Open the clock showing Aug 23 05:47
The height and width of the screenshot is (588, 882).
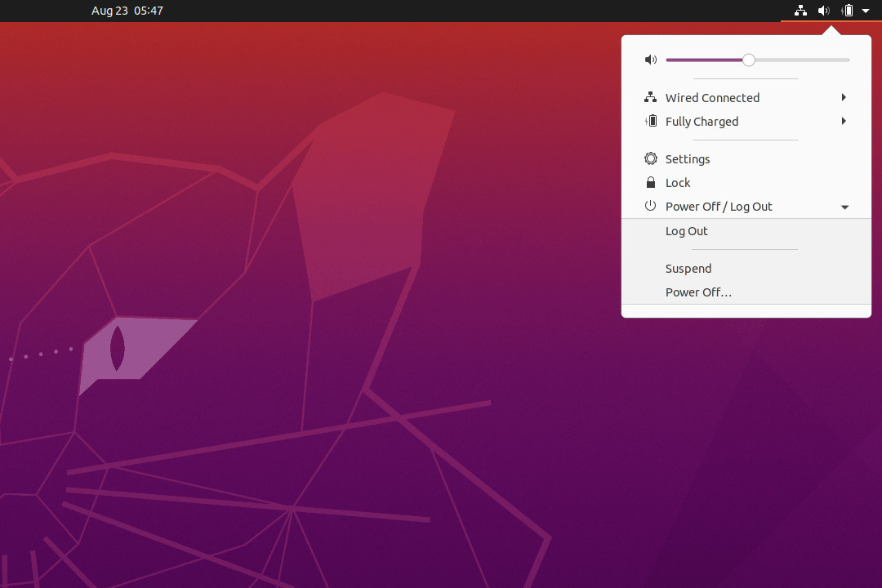127,11
